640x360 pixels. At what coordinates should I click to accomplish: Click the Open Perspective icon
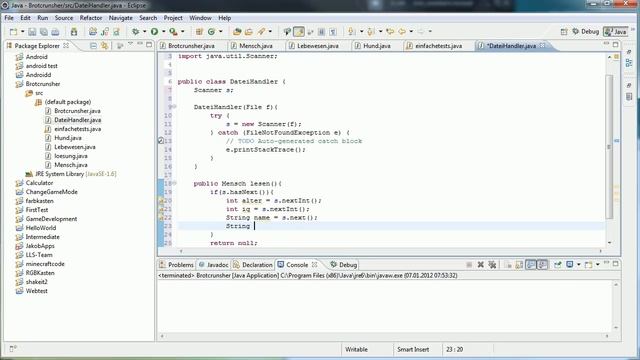point(564,31)
